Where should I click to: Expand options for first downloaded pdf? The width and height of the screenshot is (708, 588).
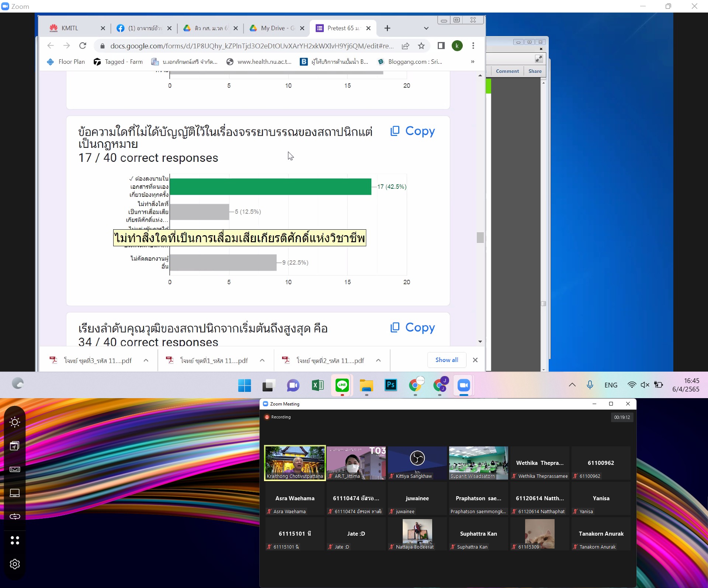click(x=146, y=361)
